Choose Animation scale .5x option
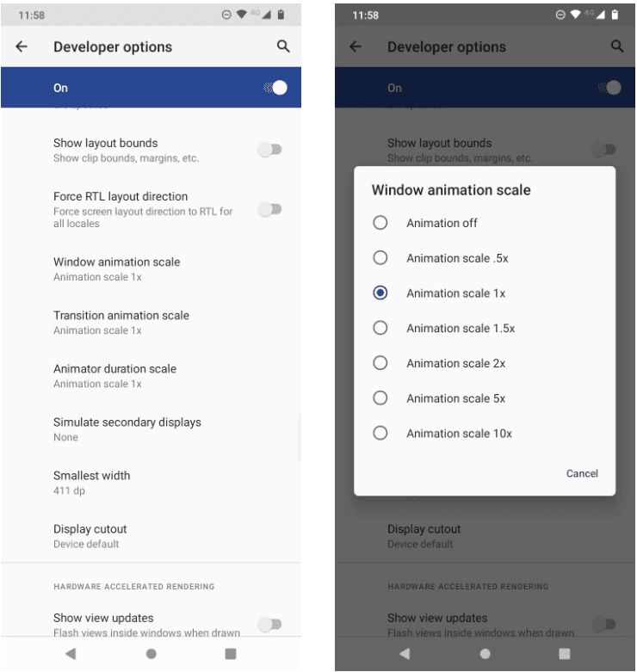This screenshot has height=672, width=637. 380,258
